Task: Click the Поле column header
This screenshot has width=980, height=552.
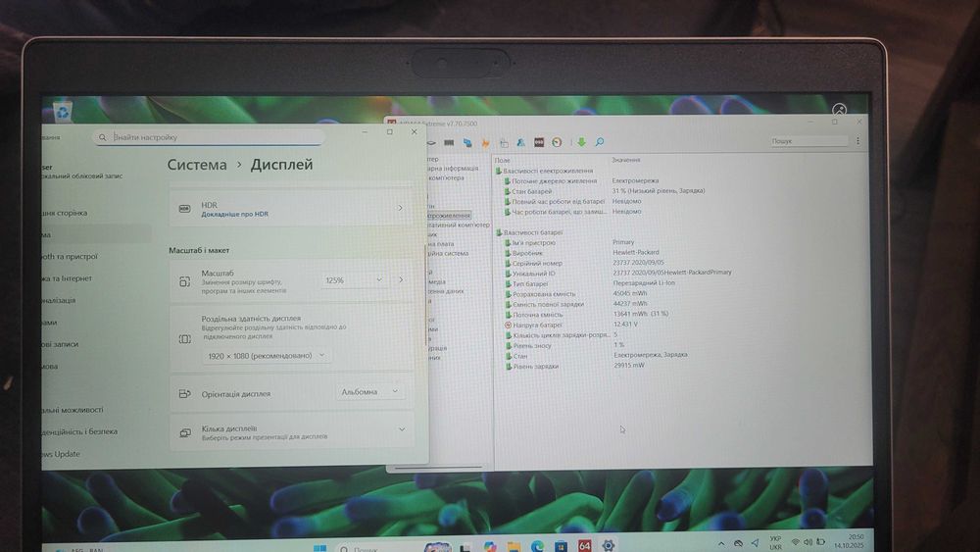Action: (502, 160)
